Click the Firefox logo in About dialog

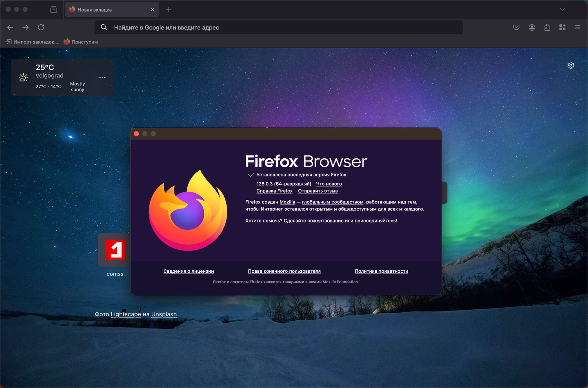point(188,210)
